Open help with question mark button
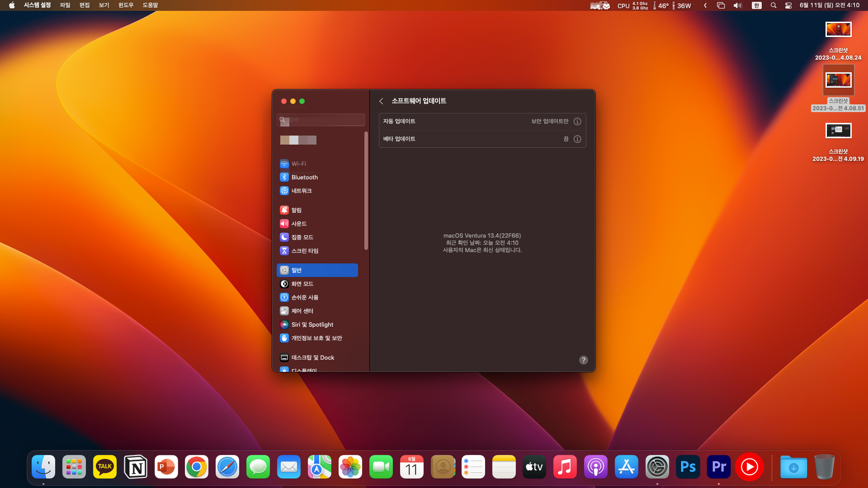 (x=584, y=360)
